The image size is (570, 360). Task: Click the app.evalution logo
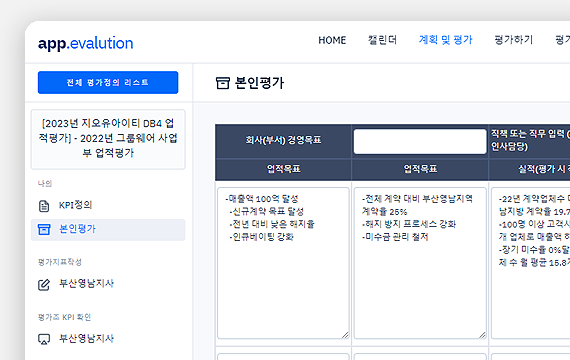coord(86,43)
